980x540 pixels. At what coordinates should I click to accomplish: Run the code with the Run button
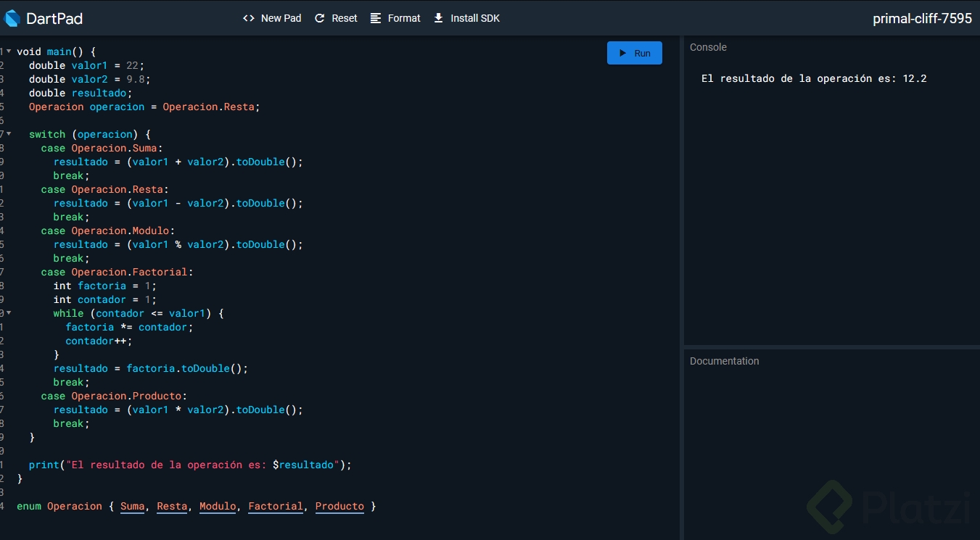tap(634, 53)
